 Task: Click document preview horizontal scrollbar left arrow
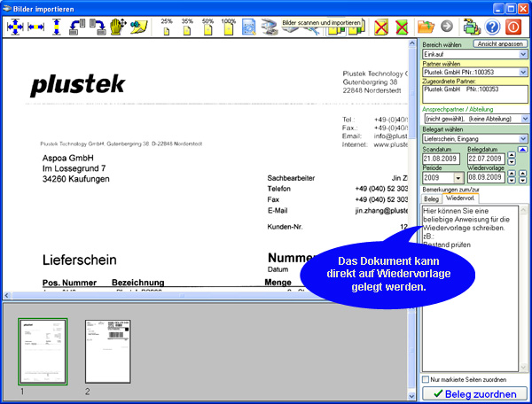[7, 296]
